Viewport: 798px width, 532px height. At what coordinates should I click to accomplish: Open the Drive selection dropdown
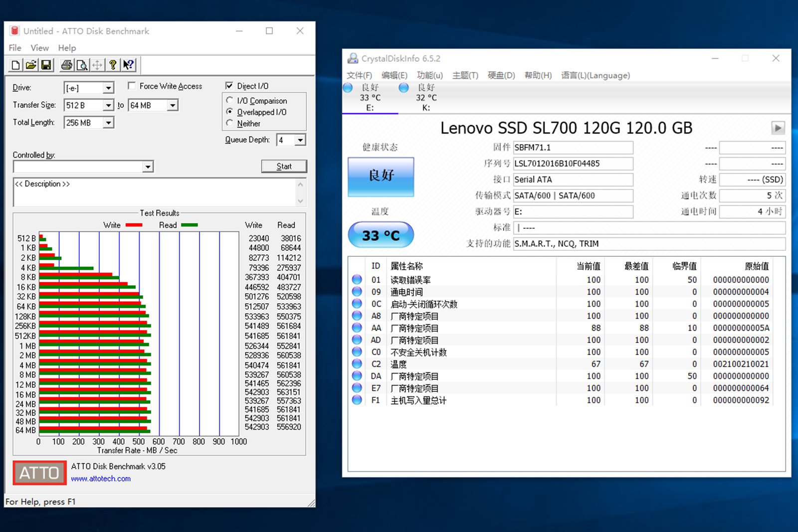pos(109,87)
